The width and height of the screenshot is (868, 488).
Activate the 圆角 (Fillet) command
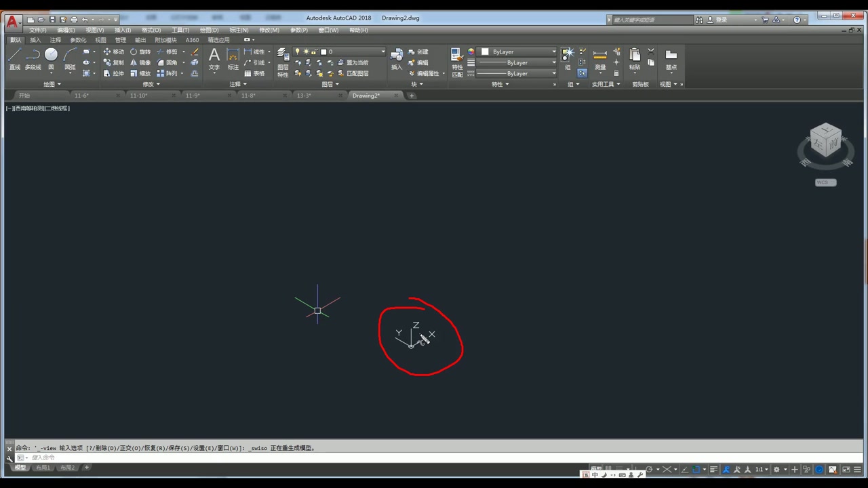(167, 62)
